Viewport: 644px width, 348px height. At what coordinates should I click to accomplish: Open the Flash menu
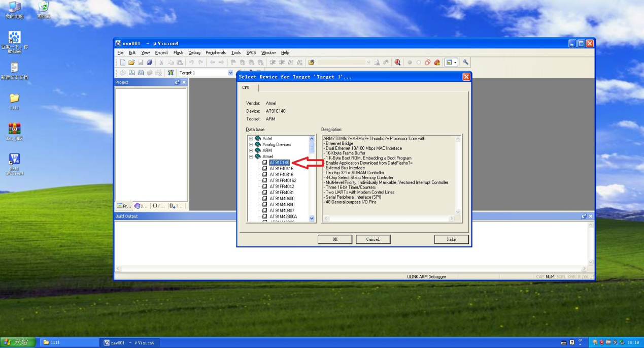click(x=178, y=53)
